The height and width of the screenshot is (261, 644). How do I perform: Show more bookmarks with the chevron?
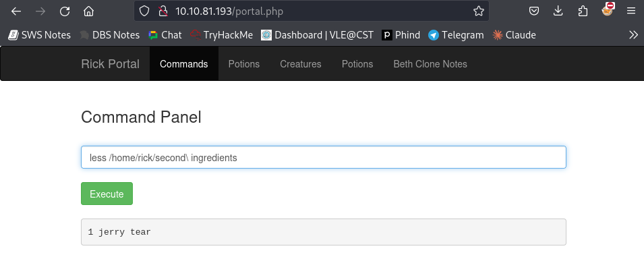633,35
